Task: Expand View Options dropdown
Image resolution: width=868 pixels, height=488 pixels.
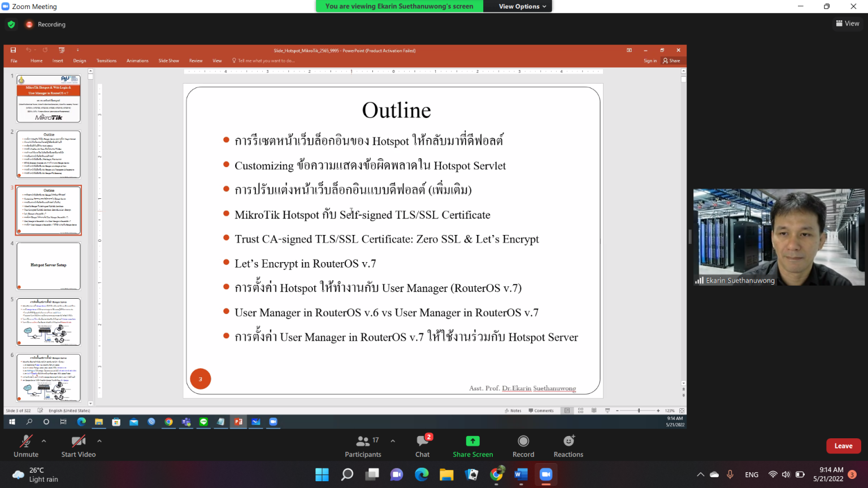Action: point(522,6)
